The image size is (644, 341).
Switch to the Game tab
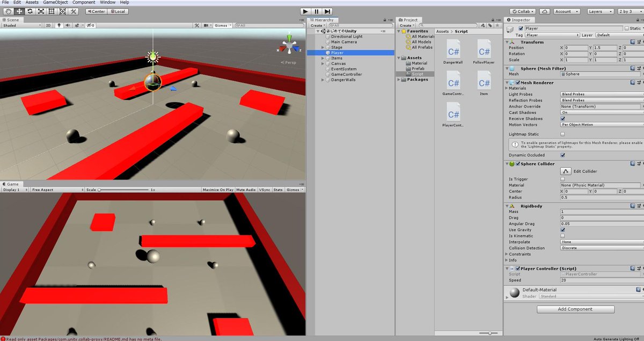click(x=11, y=184)
